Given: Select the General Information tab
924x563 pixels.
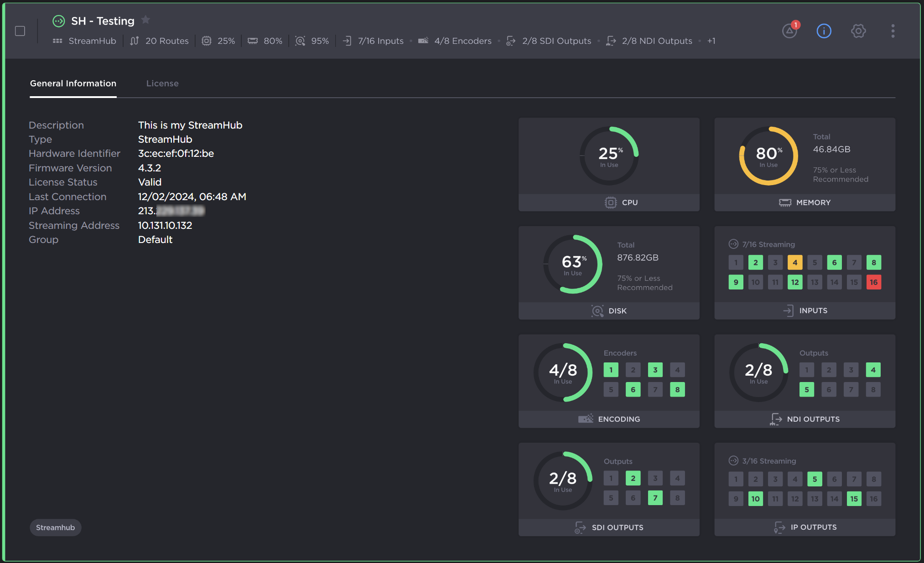Looking at the screenshot, I should coord(73,83).
